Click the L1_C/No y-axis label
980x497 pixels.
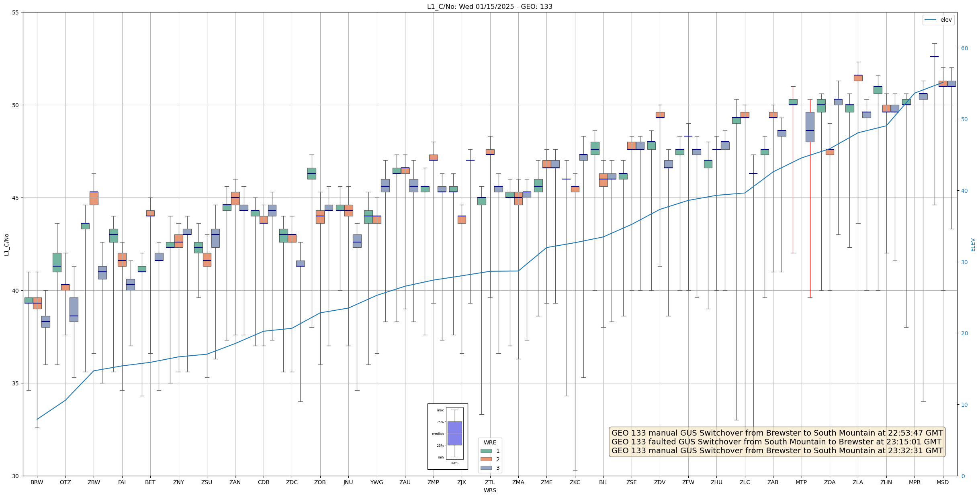tap(6, 244)
